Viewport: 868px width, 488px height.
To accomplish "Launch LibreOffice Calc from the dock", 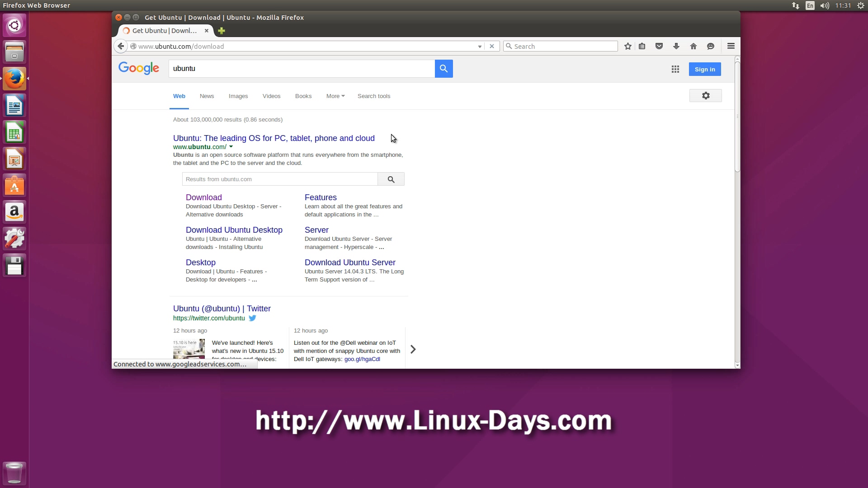I will pos(14,132).
